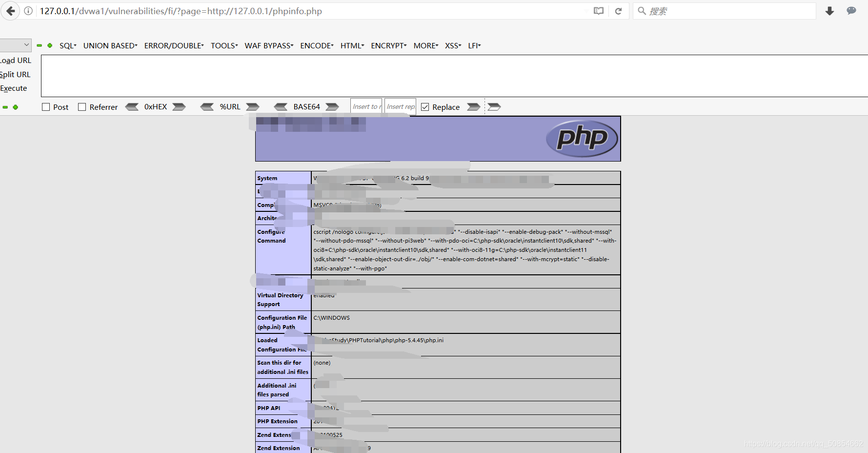Open the WAF BYPASS dropdown menu

pyautogui.click(x=269, y=45)
